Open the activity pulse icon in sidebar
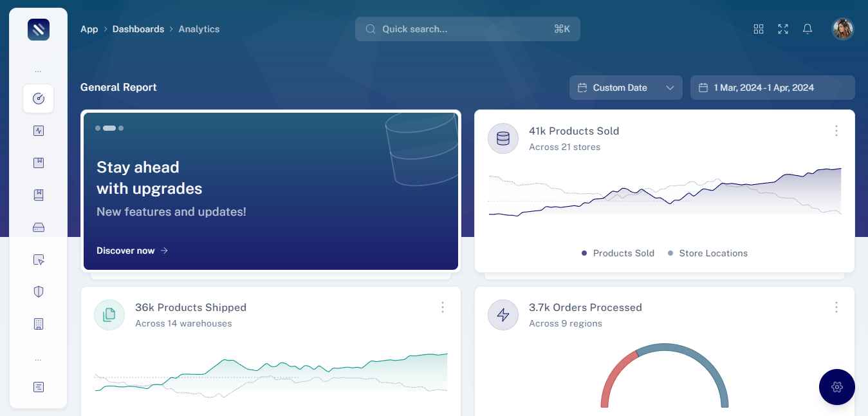Image resolution: width=868 pixels, height=416 pixels. (38, 131)
